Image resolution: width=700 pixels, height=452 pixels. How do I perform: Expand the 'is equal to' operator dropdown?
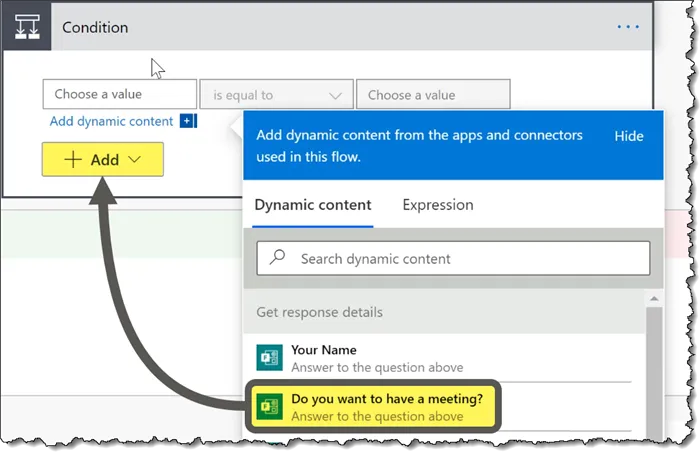click(277, 95)
